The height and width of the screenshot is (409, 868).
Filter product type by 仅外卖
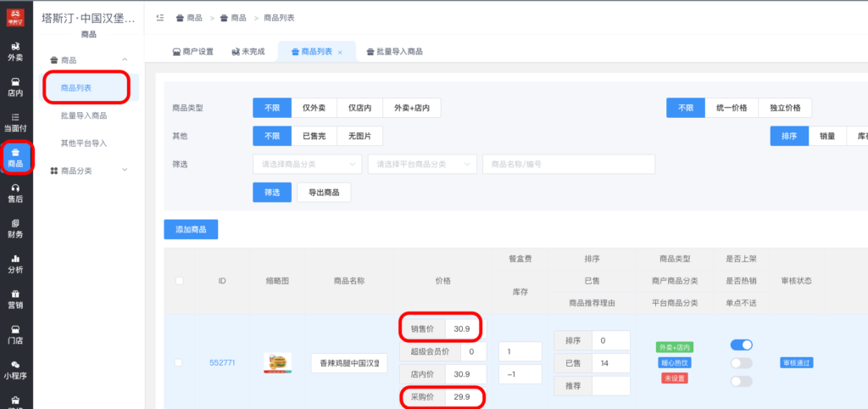pos(314,108)
